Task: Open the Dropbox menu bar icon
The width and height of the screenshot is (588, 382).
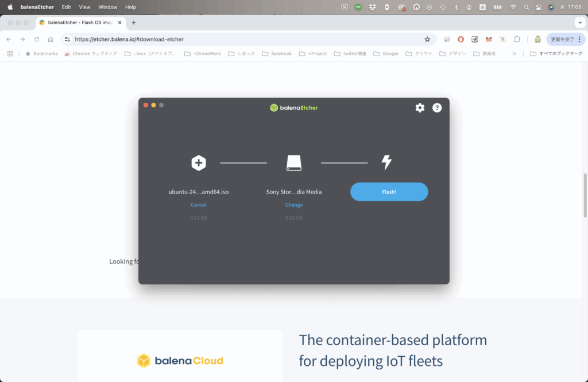Action: (x=372, y=7)
